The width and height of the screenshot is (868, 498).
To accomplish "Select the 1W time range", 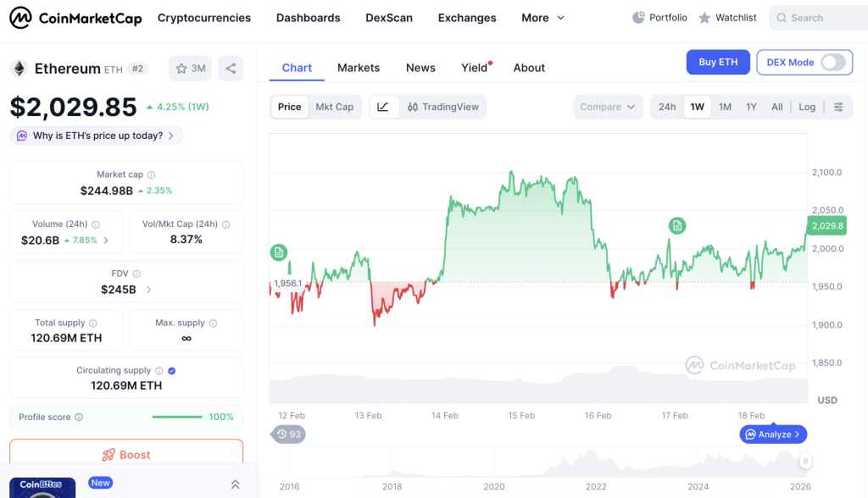I will (698, 107).
